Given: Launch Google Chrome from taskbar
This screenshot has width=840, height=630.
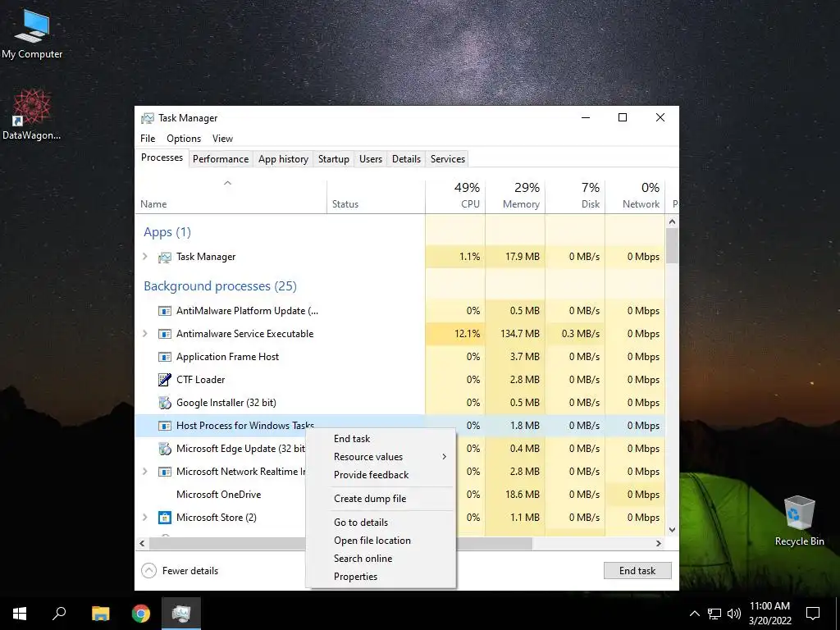Looking at the screenshot, I should coord(141,614).
